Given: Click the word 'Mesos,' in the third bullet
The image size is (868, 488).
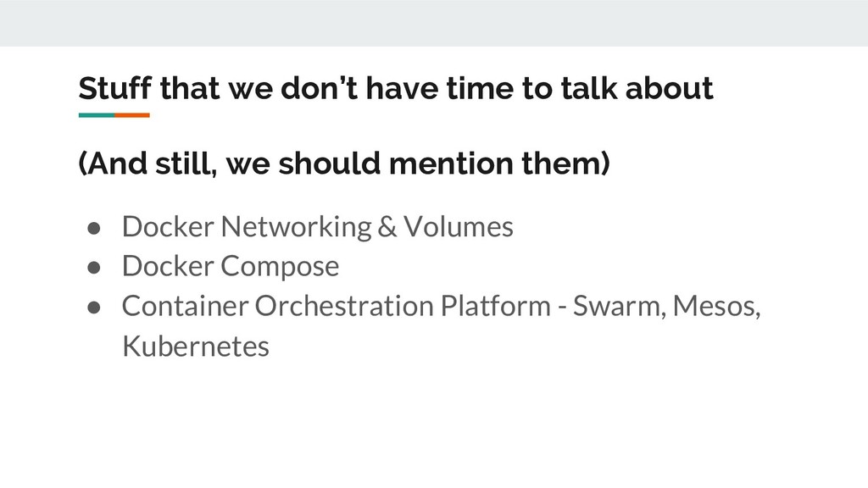Looking at the screenshot, I should point(717,306).
